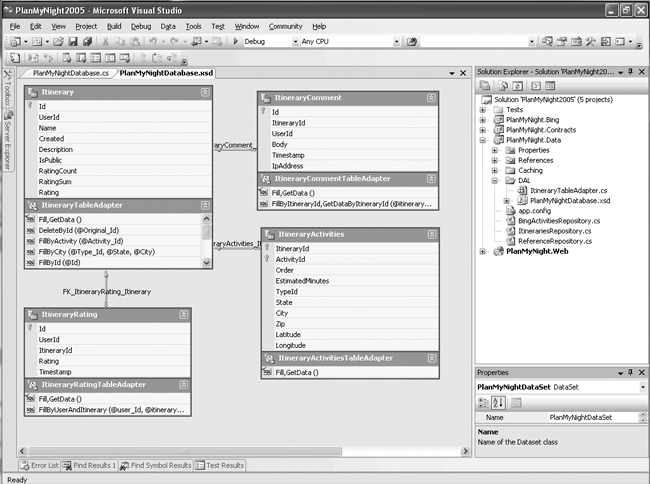Open the Test Results tab
This screenshot has width=650, height=484.
[220, 465]
